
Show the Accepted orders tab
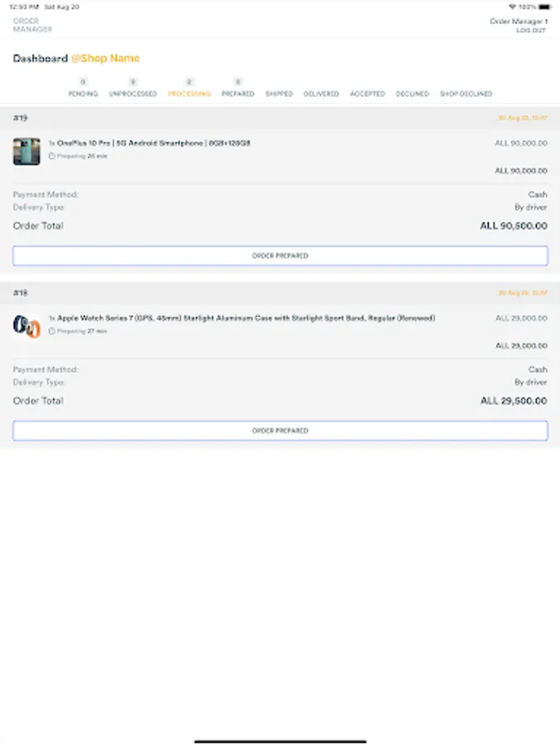click(x=368, y=94)
